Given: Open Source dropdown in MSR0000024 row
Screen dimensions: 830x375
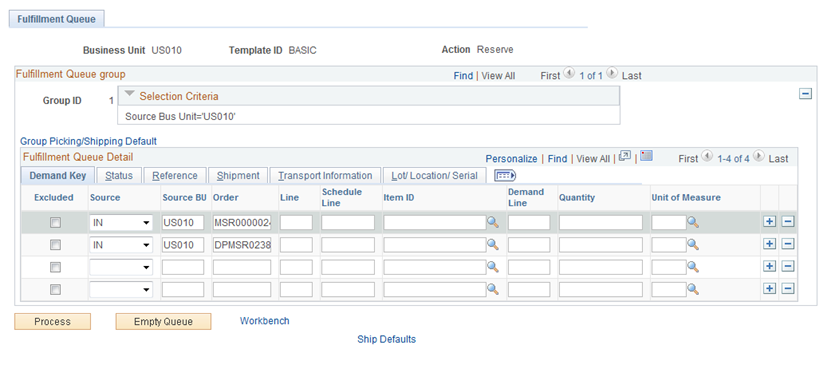Looking at the screenshot, I should click(121, 223).
